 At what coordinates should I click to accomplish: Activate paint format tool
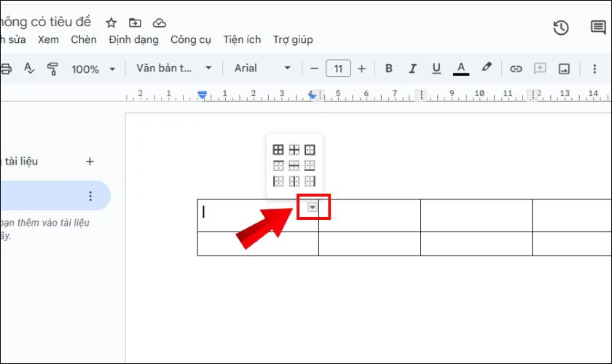(x=52, y=68)
